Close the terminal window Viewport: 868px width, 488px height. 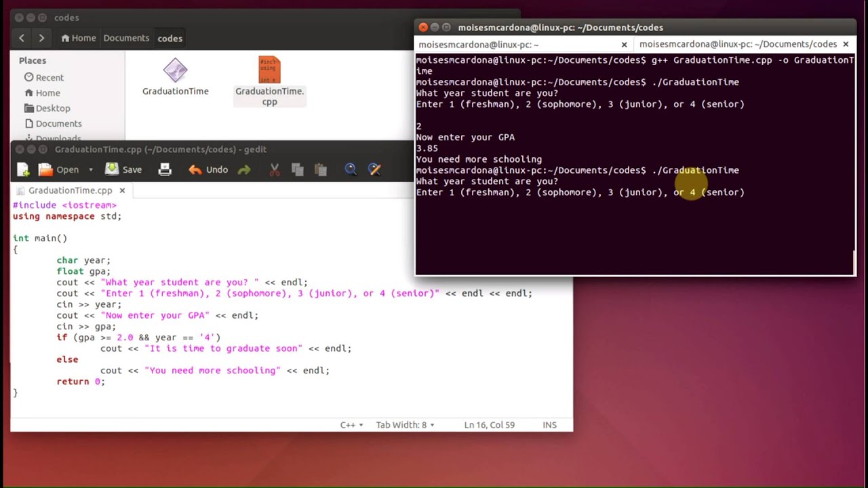click(x=423, y=27)
